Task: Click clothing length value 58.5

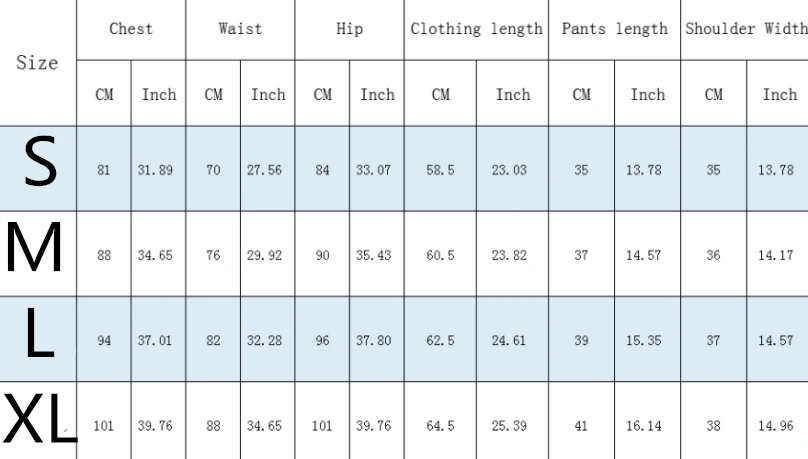Action: pyautogui.click(x=441, y=170)
